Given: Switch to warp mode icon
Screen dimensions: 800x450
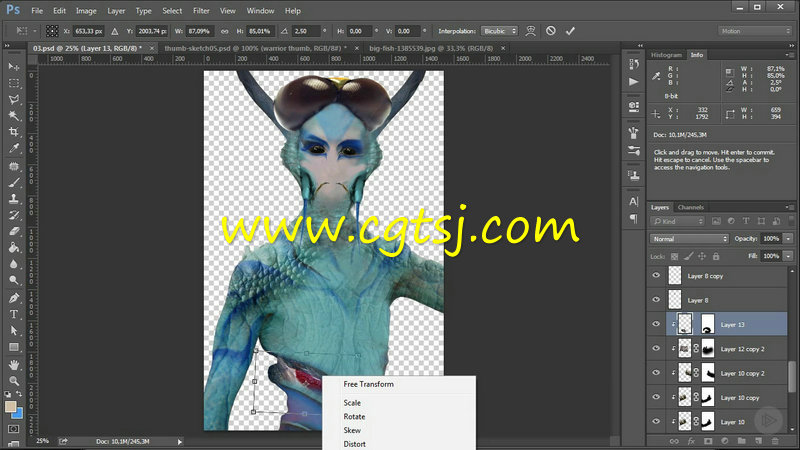Looking at the screenshot, I should pyautogui.click(x=531, y=31).
